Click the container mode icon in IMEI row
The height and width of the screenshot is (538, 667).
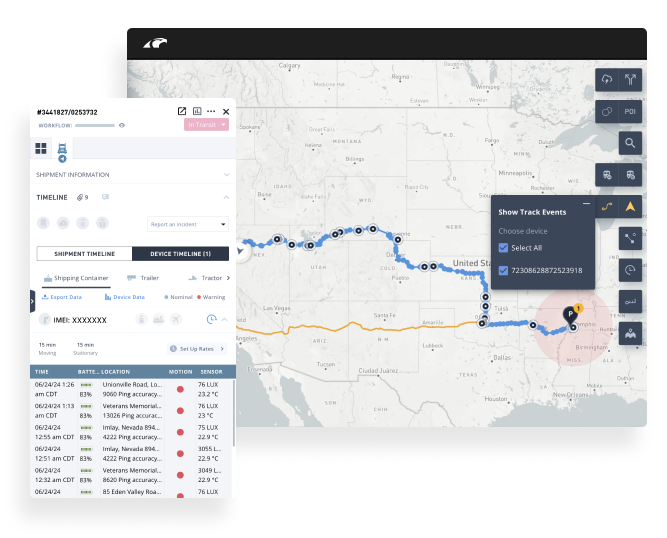pyautogui.click(x=142, y=319)
